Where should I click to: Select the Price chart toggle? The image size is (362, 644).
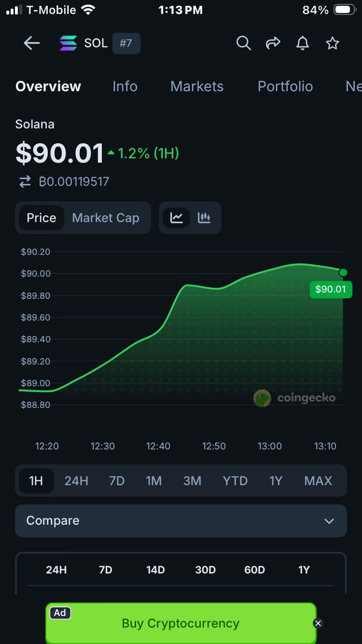41,217
